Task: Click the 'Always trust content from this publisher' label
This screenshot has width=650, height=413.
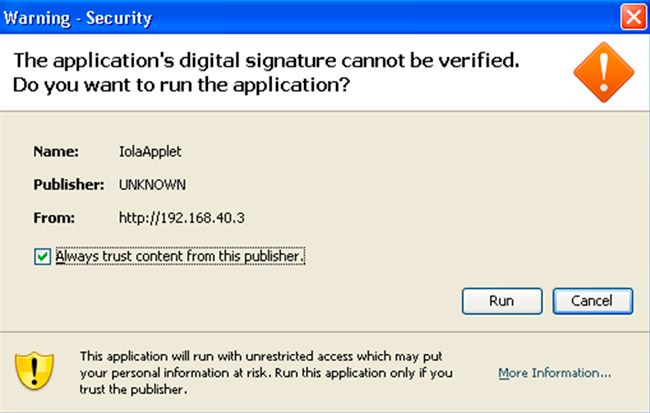Action: coord(180,256)
